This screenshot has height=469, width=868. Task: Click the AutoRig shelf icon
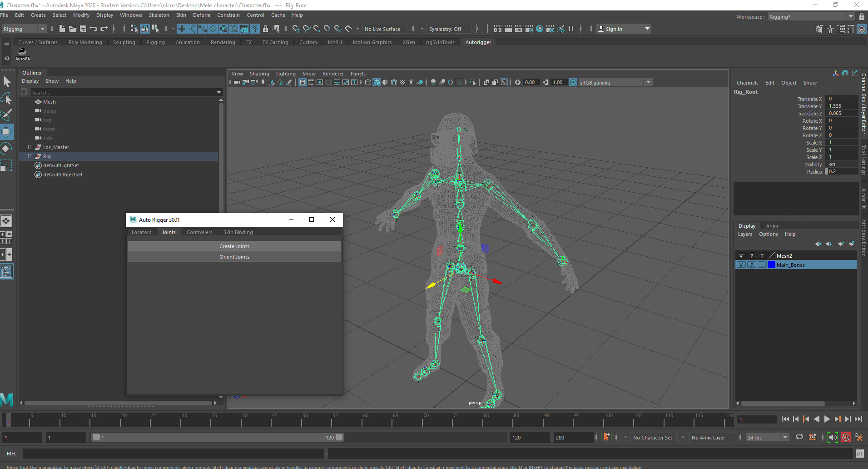coord(22,53)
